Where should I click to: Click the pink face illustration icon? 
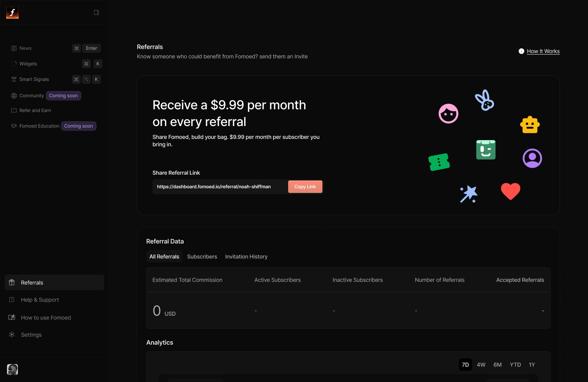[x=448, y=114]
